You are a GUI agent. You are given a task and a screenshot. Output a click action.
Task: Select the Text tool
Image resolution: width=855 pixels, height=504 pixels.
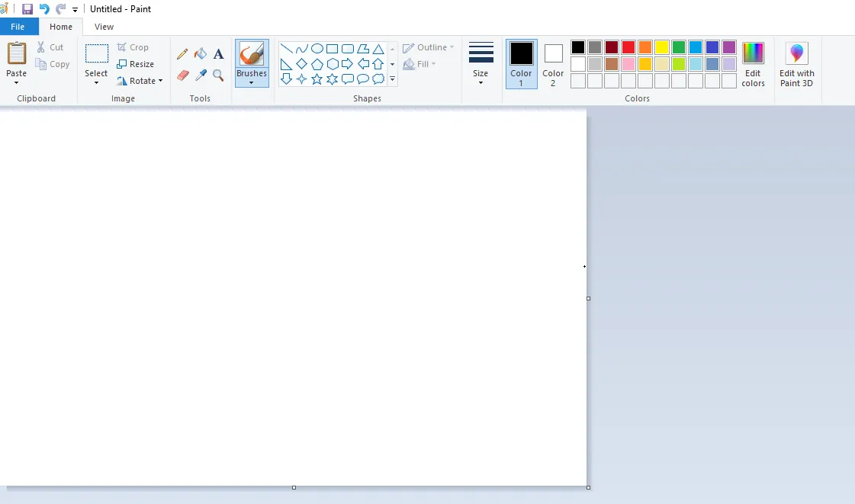(x=219, y=53)
